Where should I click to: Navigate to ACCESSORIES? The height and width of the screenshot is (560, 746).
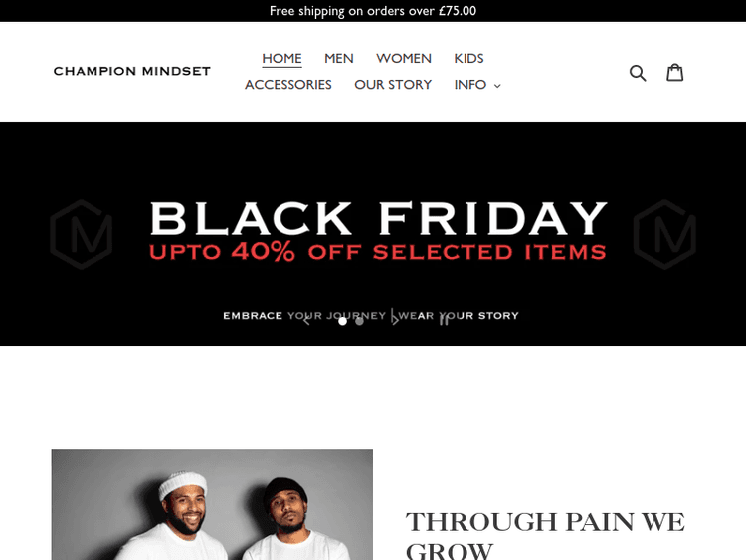tap(287, 85)
